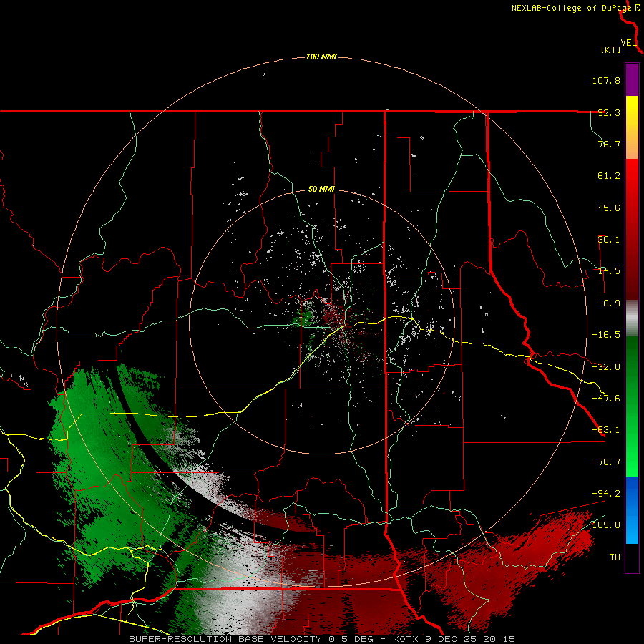Click the -63.1 legend value
This screenshot has height=644, width=644.
click(606, 430)
